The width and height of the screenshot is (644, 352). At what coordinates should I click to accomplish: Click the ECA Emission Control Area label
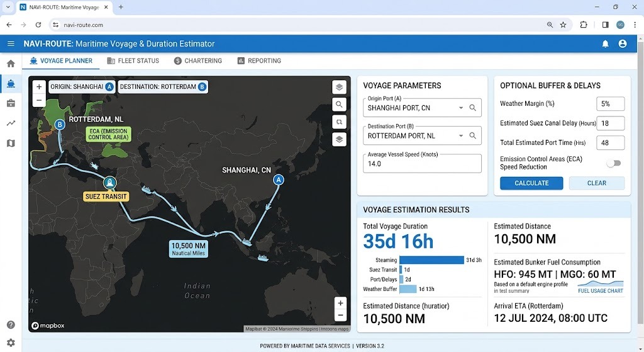108,134
